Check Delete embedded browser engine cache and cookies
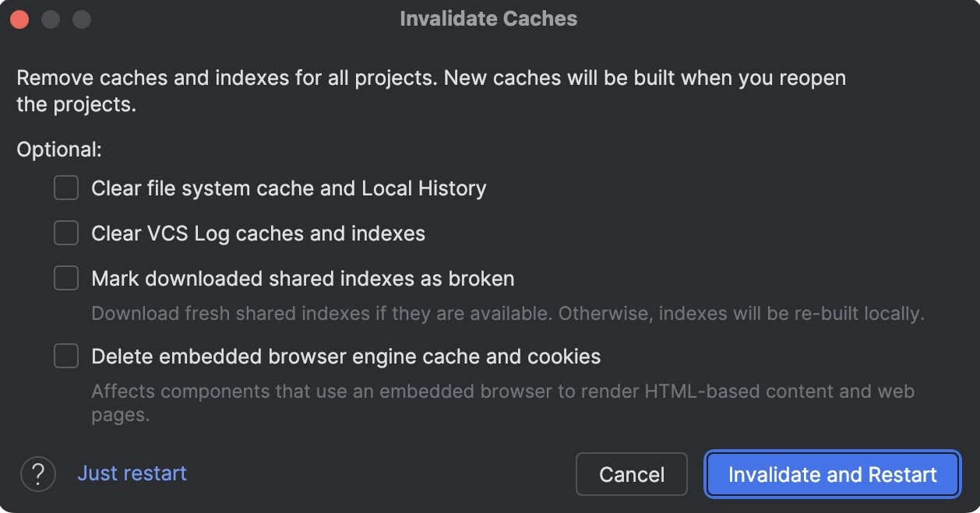Viewport: 980px width, 513px height. [65, 356]
